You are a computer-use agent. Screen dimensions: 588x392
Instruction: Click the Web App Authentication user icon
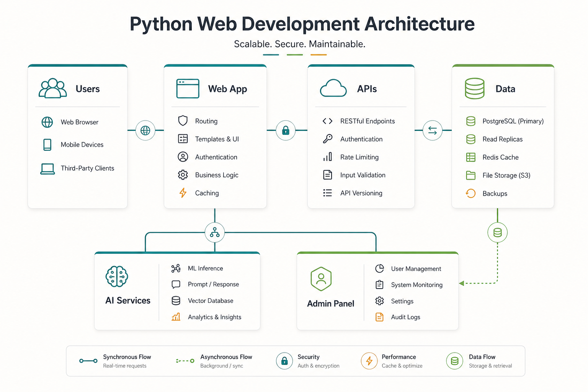[183, 157]
